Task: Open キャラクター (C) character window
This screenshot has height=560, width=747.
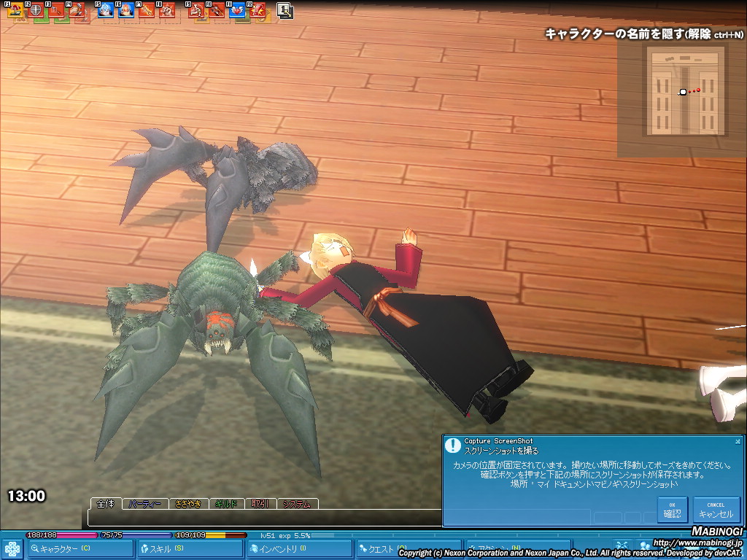Action: [x=80, y=549]
